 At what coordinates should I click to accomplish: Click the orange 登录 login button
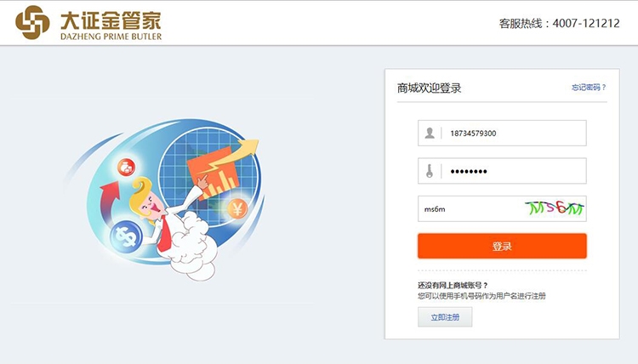point(502,246)
